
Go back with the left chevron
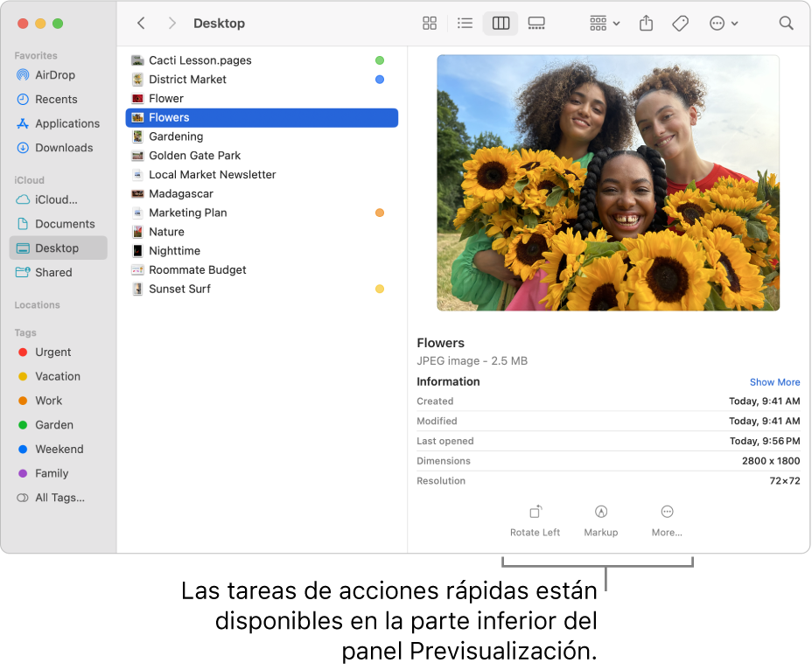click(141, 24)
